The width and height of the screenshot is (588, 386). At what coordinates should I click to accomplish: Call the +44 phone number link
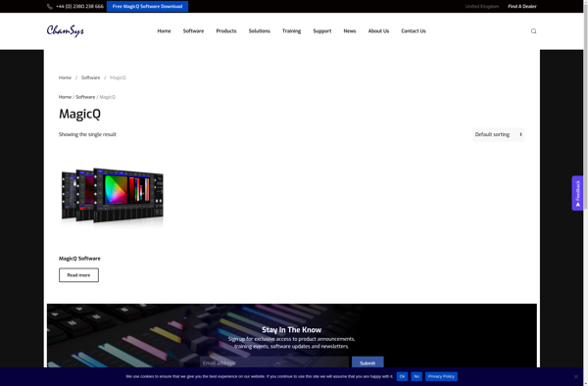pos(79,7)
